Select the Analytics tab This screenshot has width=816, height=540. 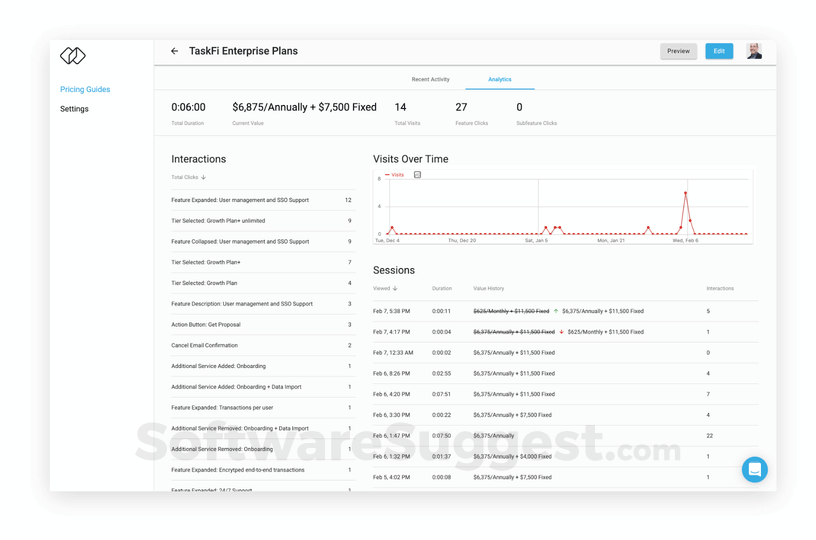[500, 80]
